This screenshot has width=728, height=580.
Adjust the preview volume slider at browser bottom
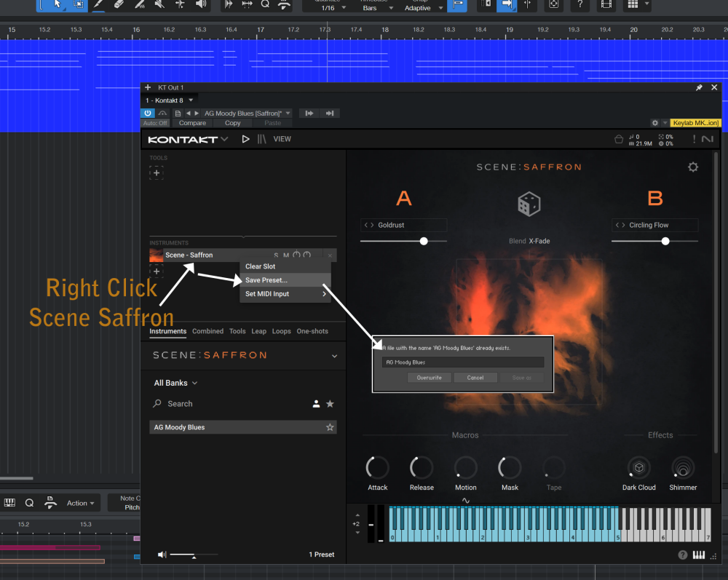194,555
